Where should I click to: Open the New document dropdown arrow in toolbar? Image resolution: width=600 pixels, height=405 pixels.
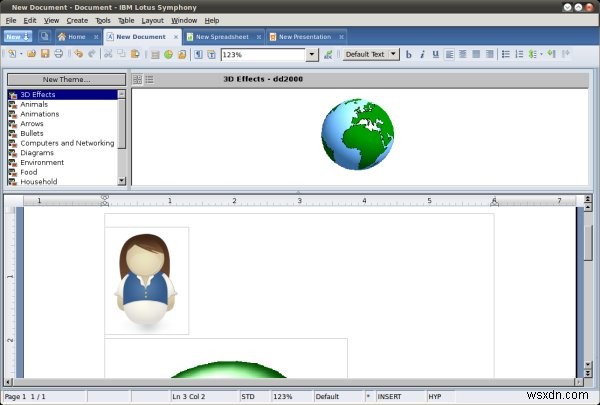tap(21, 54)
